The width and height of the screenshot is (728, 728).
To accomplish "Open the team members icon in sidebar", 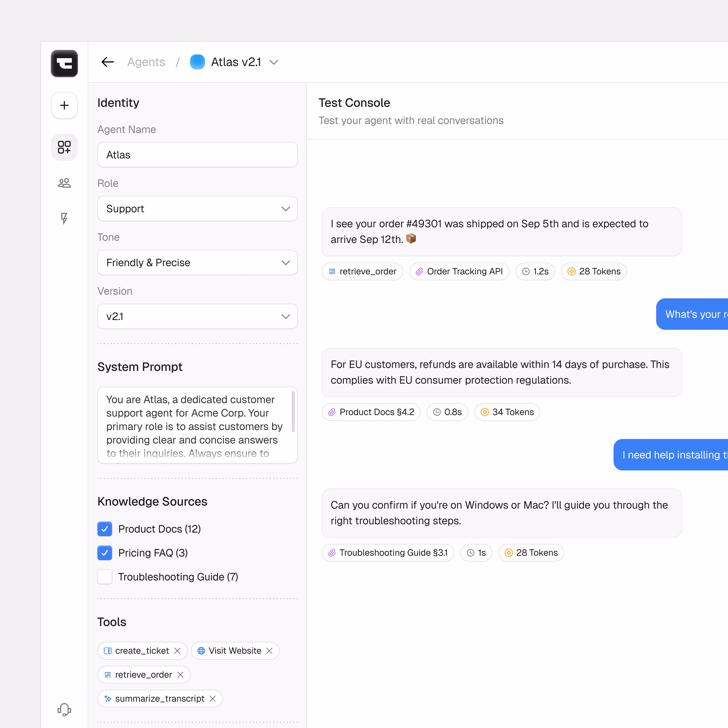I will point(64,183).
